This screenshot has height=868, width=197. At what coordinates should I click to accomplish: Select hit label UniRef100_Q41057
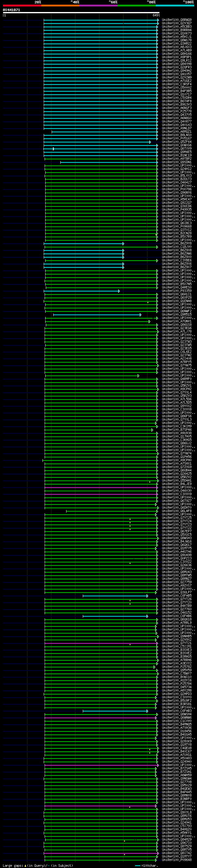177,74
